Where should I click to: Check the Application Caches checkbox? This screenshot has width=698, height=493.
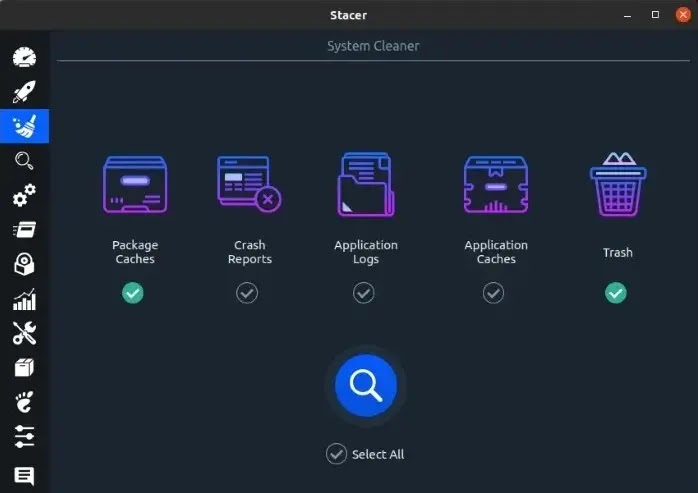coord(493,293)
